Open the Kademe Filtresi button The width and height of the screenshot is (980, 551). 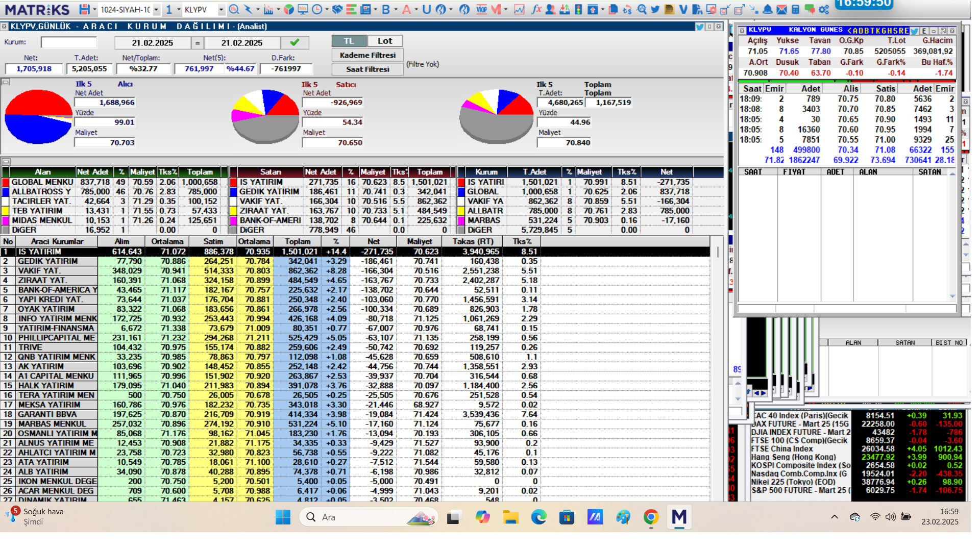pos(367,55)
